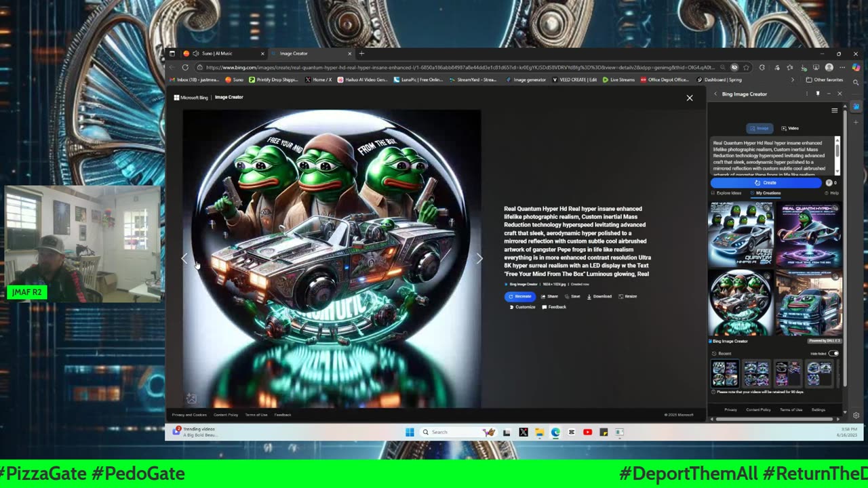868x488 pixels.
Task: Refresh the current Bing page
Action: (184, 67)
